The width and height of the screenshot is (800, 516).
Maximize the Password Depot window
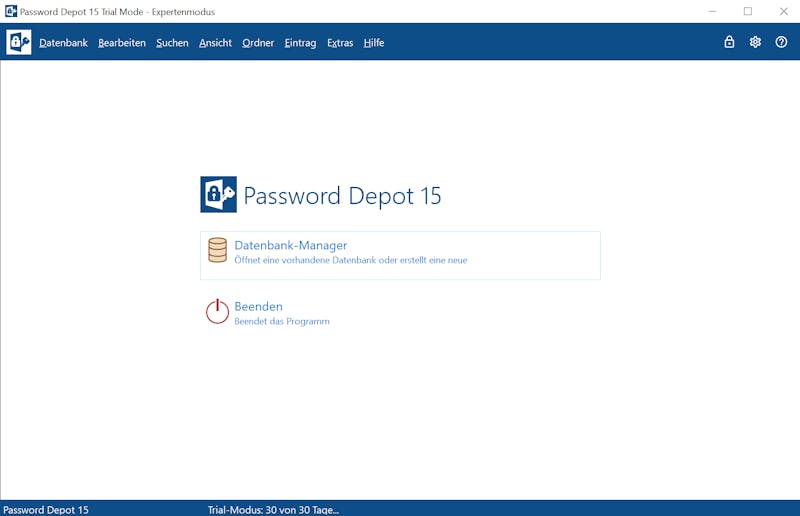coord(748,11)
